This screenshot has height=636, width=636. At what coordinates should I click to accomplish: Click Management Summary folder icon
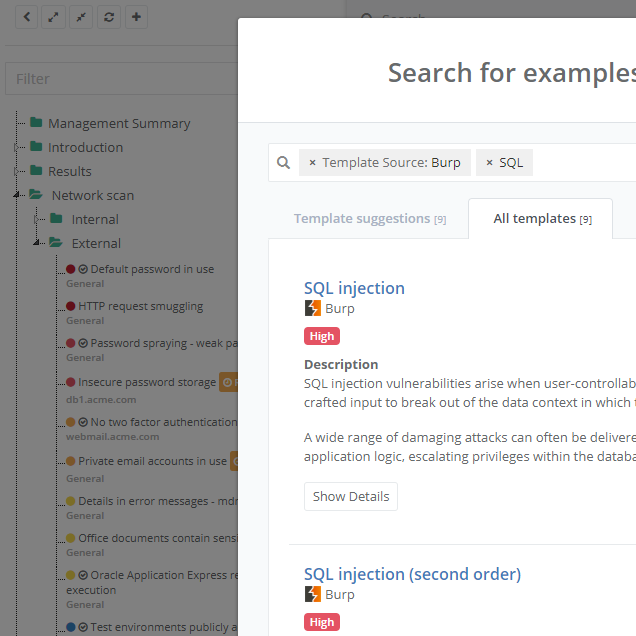pos(36,122)
